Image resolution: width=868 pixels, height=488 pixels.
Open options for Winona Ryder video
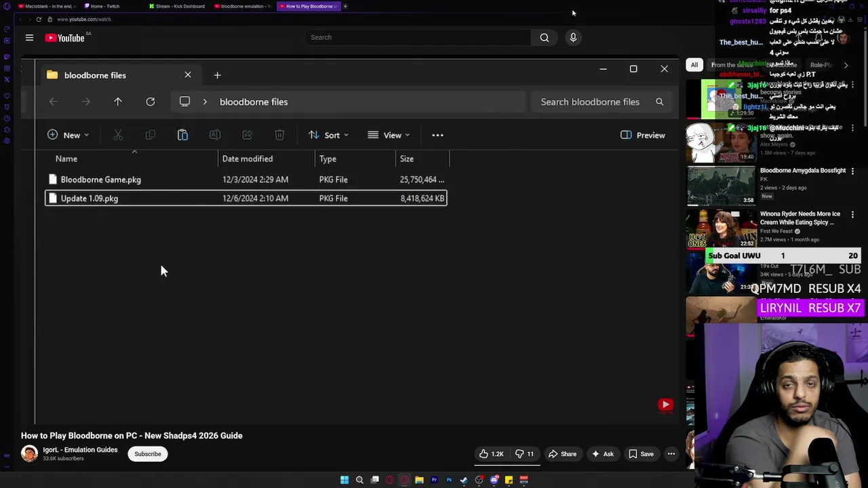pyautogui.click(x=852, y=215)
